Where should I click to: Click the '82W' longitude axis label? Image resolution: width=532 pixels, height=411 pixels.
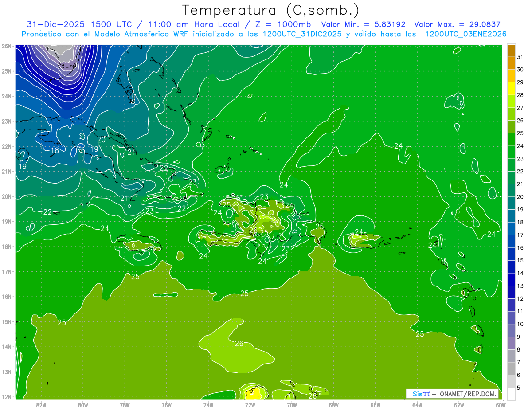[x=41, y=405]
